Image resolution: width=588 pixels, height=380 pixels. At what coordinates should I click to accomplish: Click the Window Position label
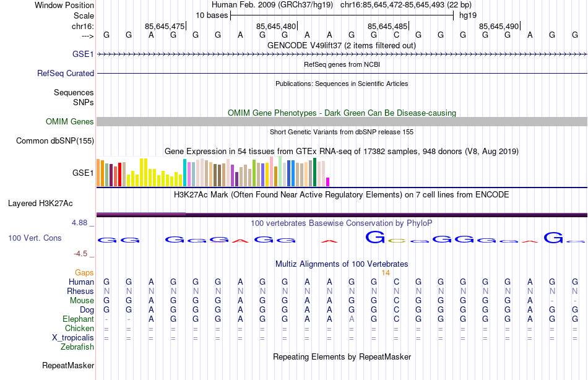click(x=64, y=5)
